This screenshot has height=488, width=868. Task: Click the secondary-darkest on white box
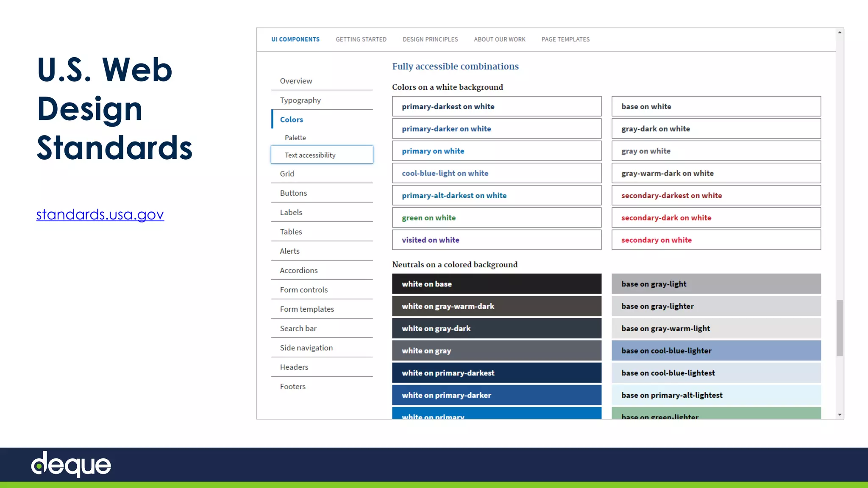click(x=716, y=195)
